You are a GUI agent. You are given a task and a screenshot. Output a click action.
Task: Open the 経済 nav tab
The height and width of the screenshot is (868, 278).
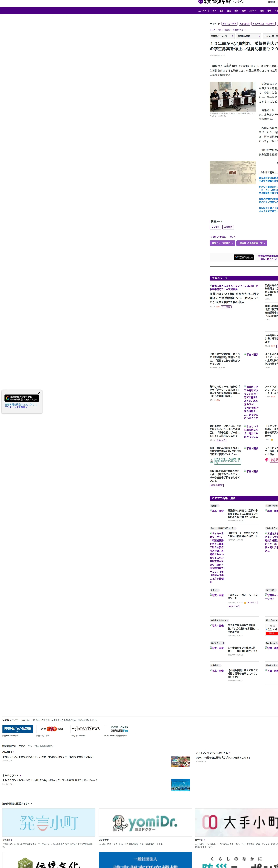coord(244,11)
